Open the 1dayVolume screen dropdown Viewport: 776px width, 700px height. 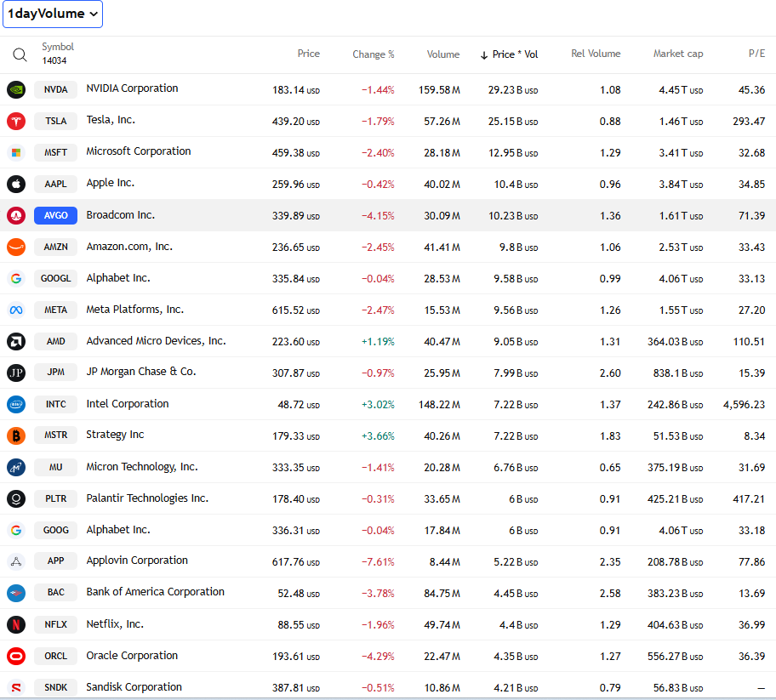[x=53, y=14]
